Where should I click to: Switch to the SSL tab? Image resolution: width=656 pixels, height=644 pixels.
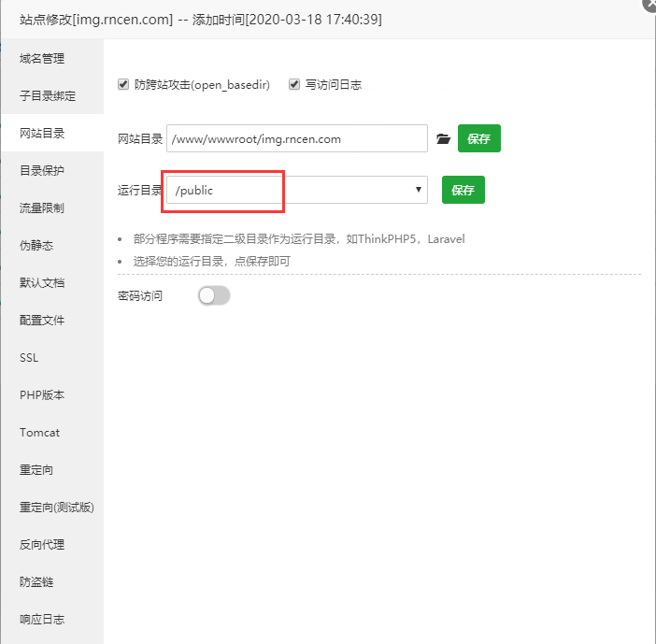52,357
